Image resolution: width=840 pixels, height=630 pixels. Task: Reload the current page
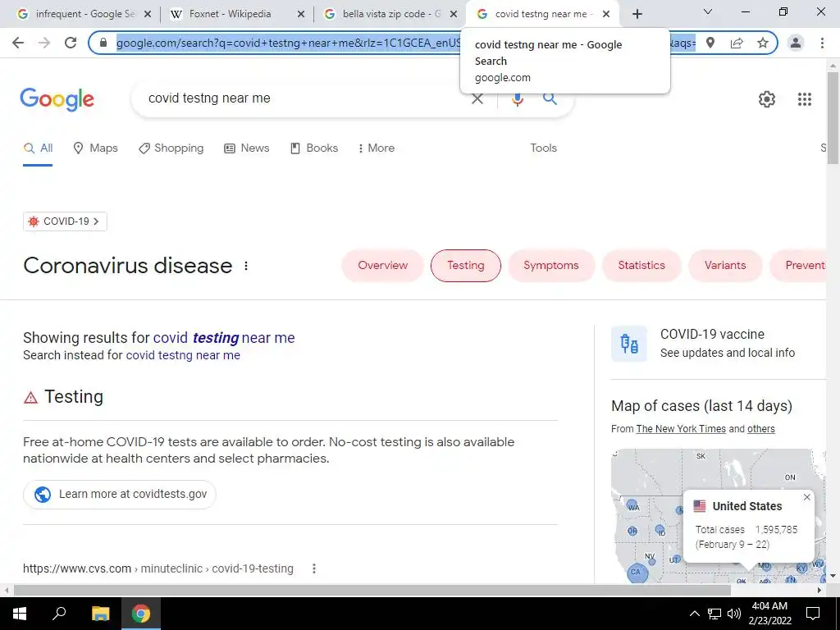pyautogui.click(x=71, y=43)
